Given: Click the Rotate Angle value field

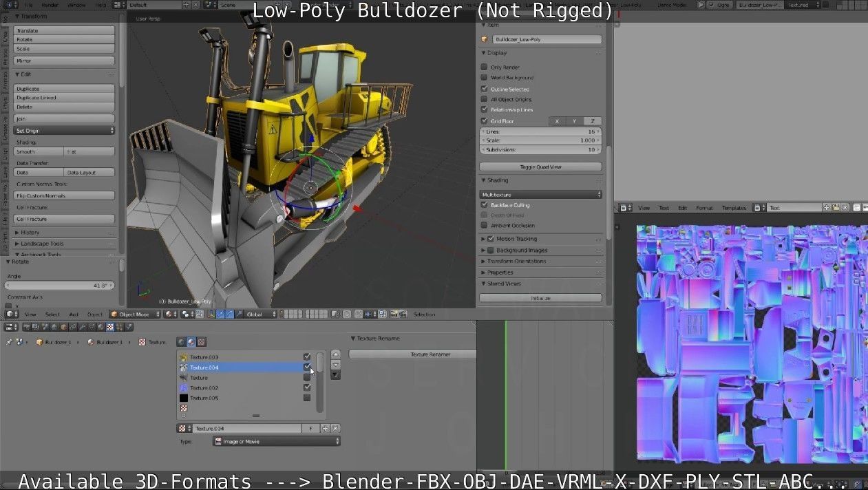Looking at the screenshot, I should [x=60, y=285].
